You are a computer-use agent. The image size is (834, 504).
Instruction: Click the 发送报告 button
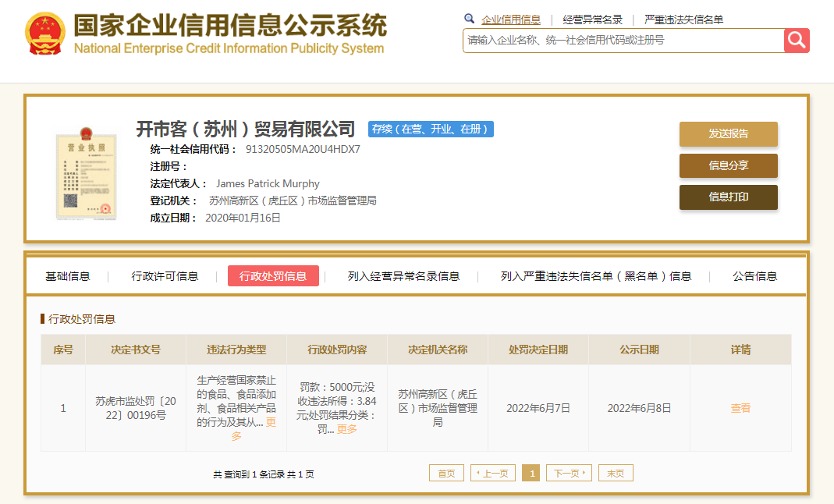(728, 134)
